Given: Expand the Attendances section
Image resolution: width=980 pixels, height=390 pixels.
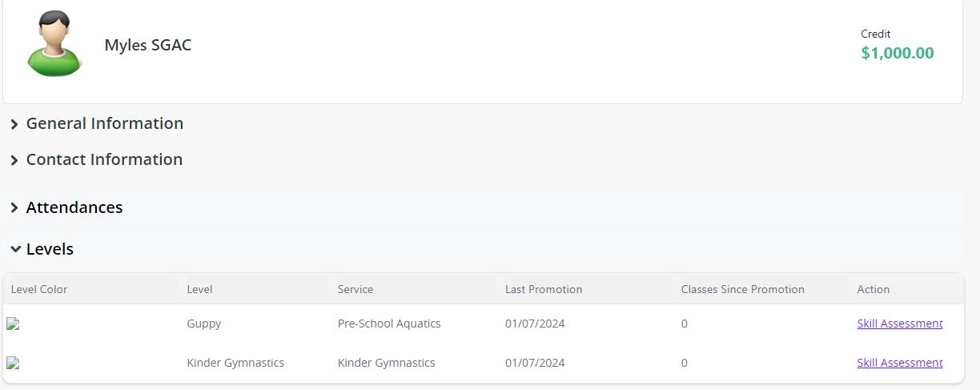Looking at the screenshot, I should click(x=74, y=207).
